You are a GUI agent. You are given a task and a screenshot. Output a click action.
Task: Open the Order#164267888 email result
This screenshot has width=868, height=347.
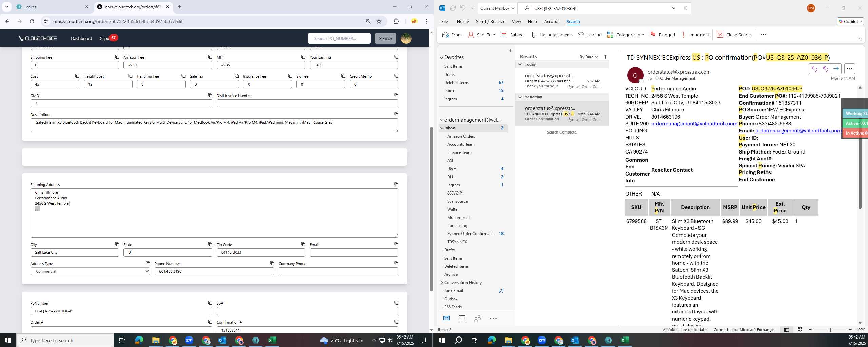click(562, 81)
